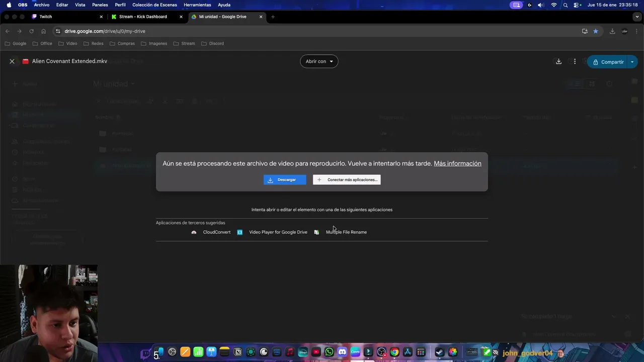The image size is (644, 362).
Task: Click the Chrome home button
Action: point(44,31)
